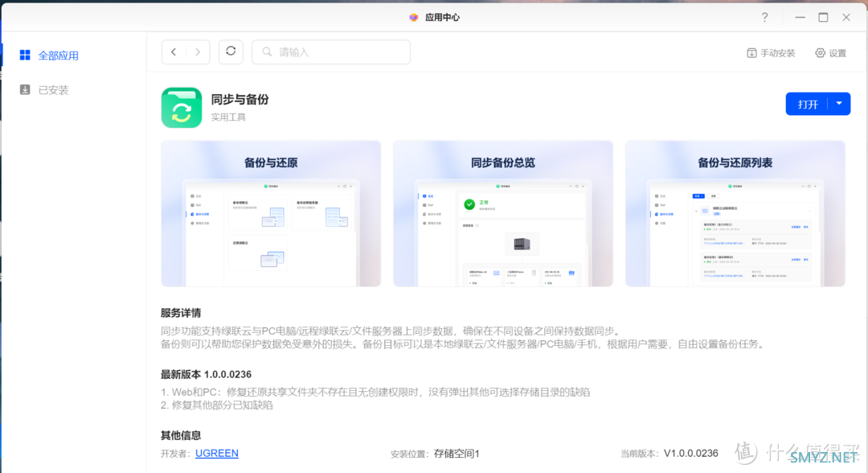View the 备份与还原 screenshot thumbnail
Viewport: 868px width, 473px height.
271,213
